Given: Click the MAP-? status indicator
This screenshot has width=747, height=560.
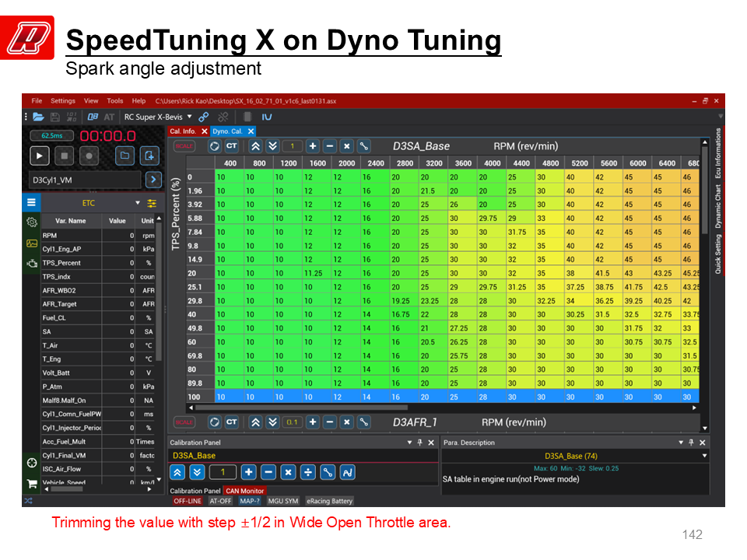Looking at the screenshot, I should (x=250, y=501).
